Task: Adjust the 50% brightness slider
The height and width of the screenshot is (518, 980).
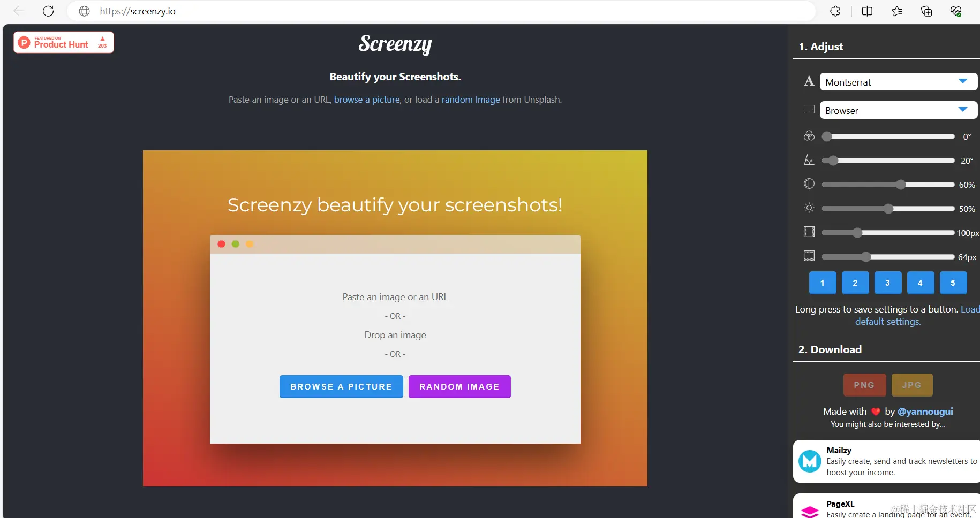Action: [888, 209]
